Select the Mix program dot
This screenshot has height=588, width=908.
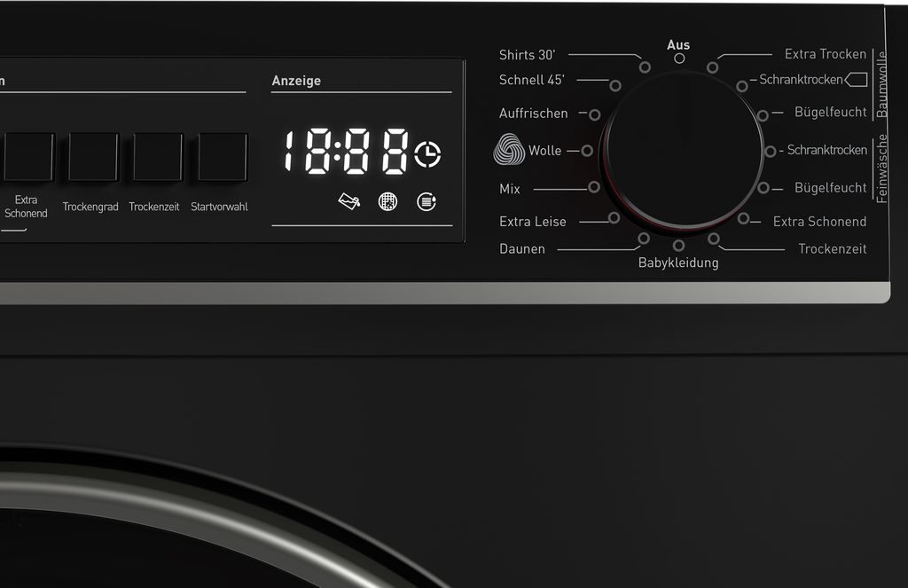593,187
